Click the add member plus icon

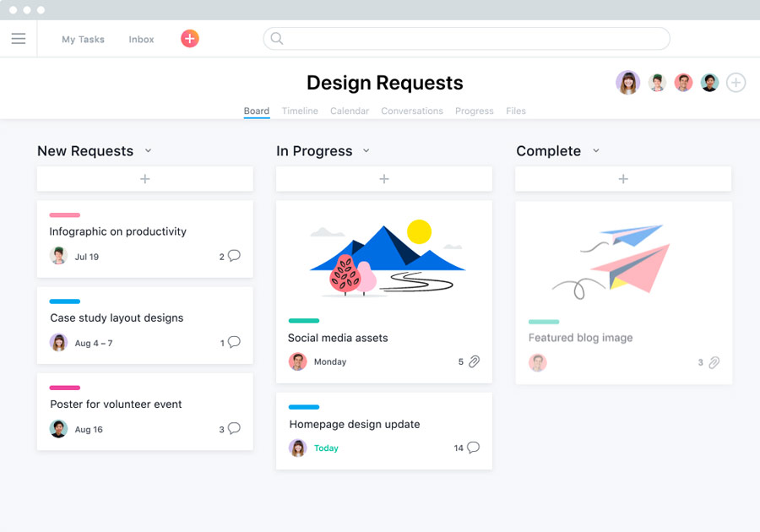coord(736,83)
